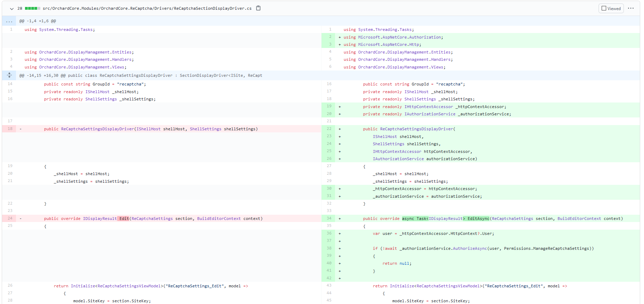
Task: Copy the file path to clipboard
Action: point(258,8)
